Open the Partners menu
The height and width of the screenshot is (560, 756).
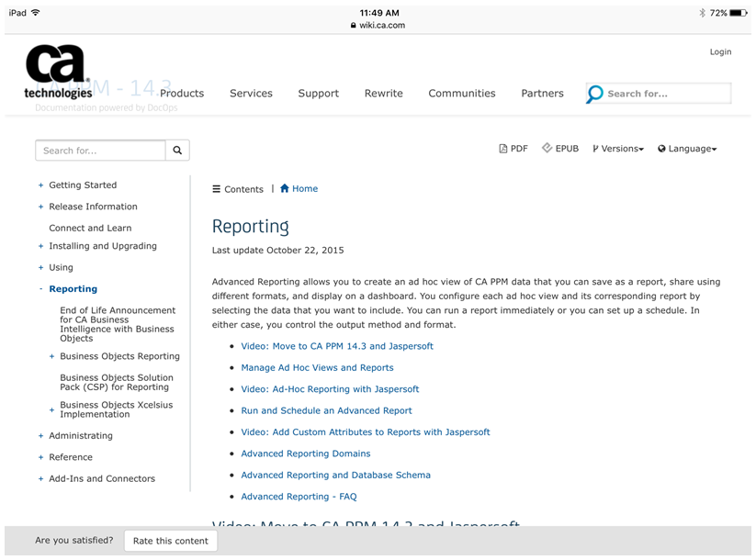point(542,93)
